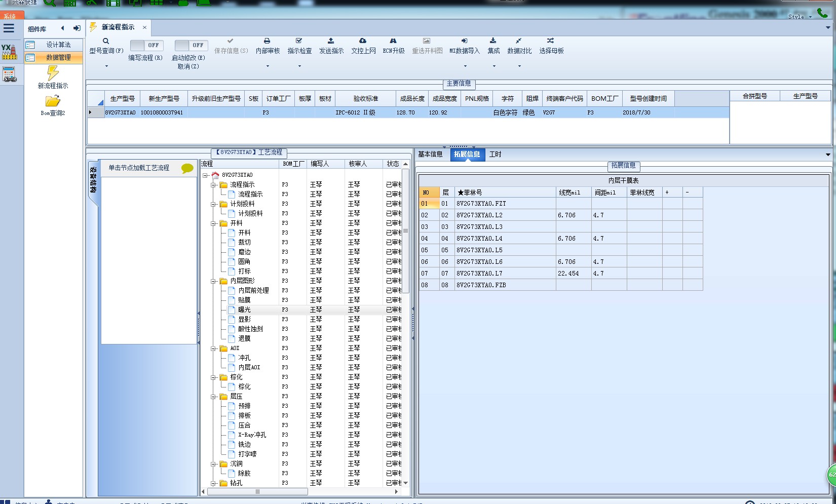Select the 8V2G73XYA0 row in 主要信息 grid
Screen dimensions: 836x504
point(408,112)
